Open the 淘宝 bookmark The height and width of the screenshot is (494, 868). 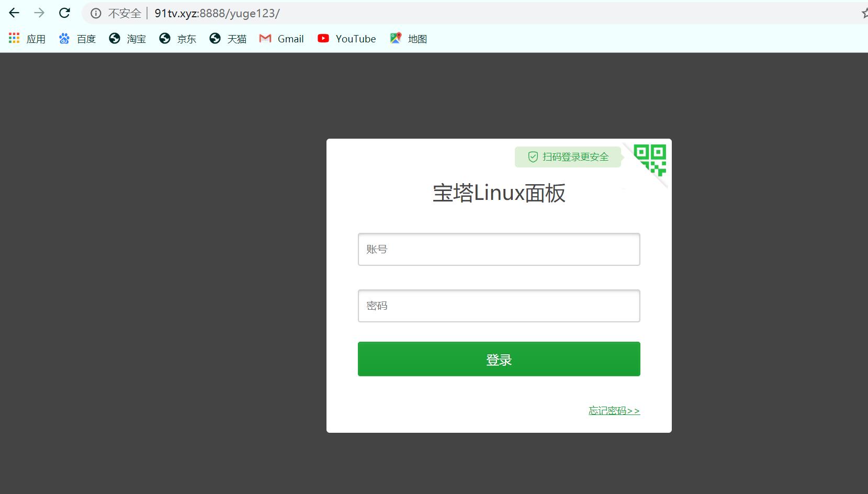coord(127,38)
